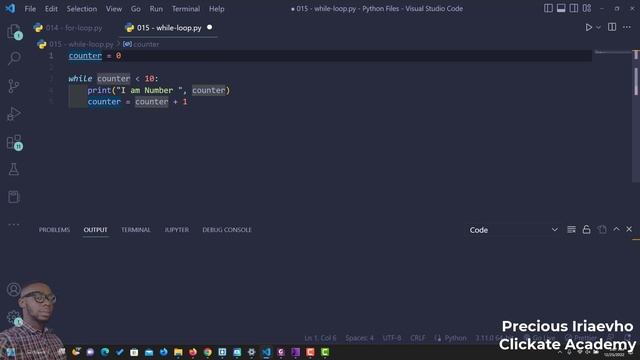The width and height of the screenshot is (640, 360).
Task: Click the number 10 in while condition
Action: 149,78
